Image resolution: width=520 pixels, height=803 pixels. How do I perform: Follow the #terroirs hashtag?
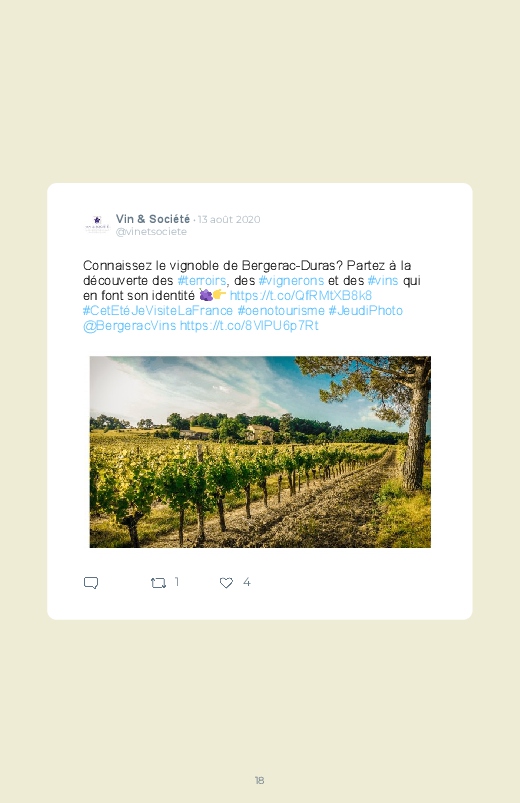point(201,281)
